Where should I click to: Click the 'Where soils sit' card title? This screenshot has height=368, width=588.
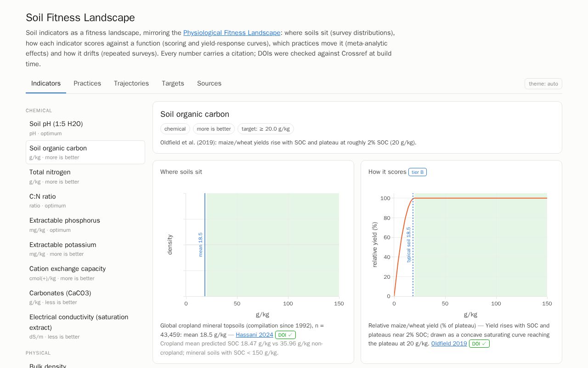coord(181,172)
